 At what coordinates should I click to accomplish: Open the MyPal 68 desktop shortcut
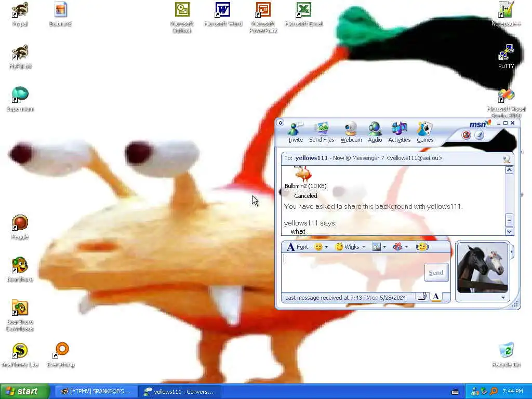click(20, 57)
